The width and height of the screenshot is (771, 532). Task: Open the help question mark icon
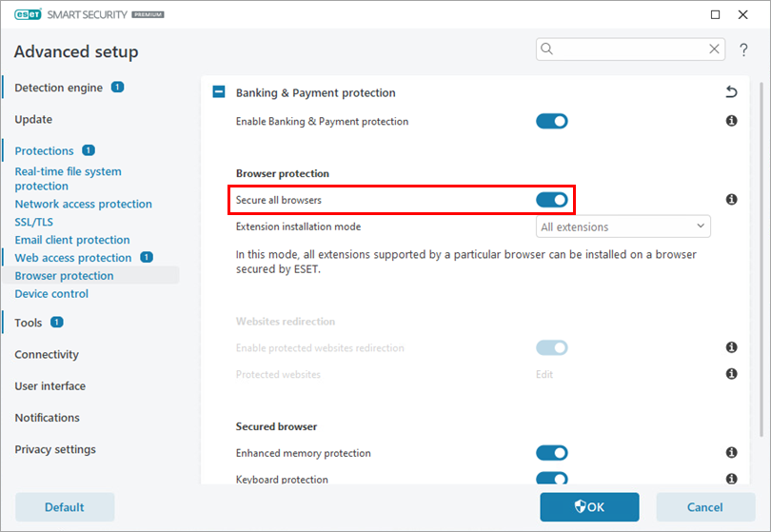743,49
